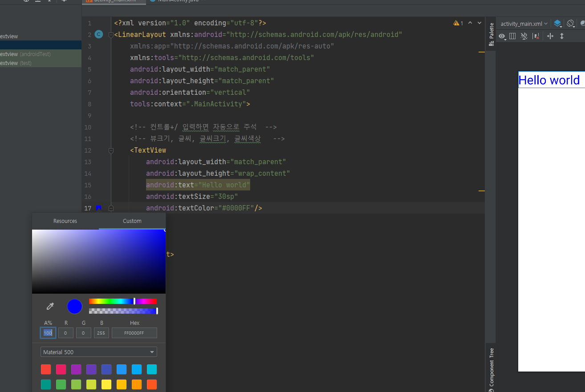Choose the pink Material swatch
585x392 pixels.
(x=61, y=369)
